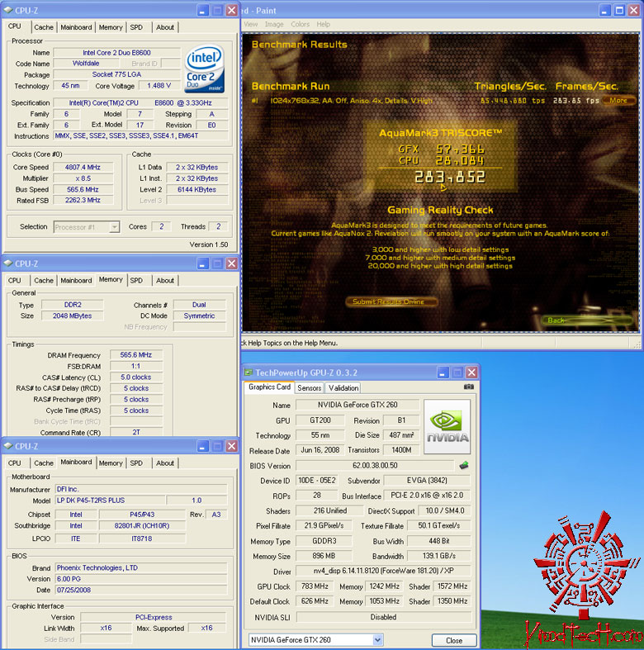Click the Close button in GPU-Z
Image resolution: width=644 pixels, height=650 pixels.
pos(454,640)
